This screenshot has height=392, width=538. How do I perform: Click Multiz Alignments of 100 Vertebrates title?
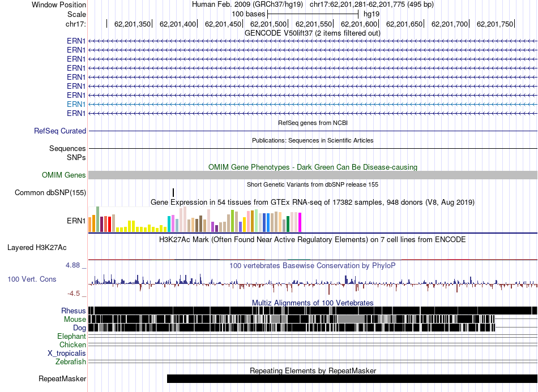pos(313,303)
